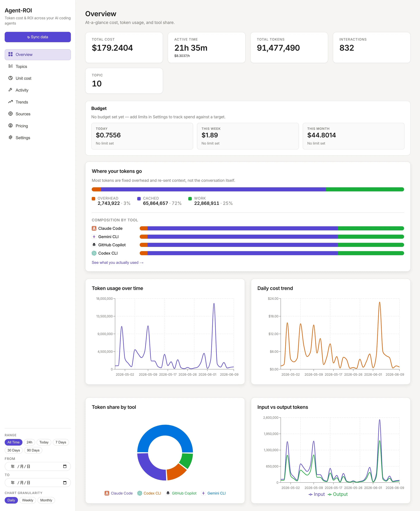Click the Pricing coin icon

10,125
